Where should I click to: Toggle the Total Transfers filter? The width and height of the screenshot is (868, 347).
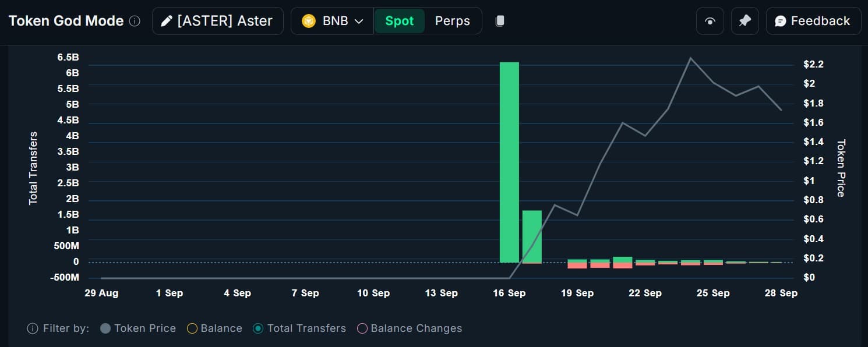pyautogui.click(x=258, y=328)
